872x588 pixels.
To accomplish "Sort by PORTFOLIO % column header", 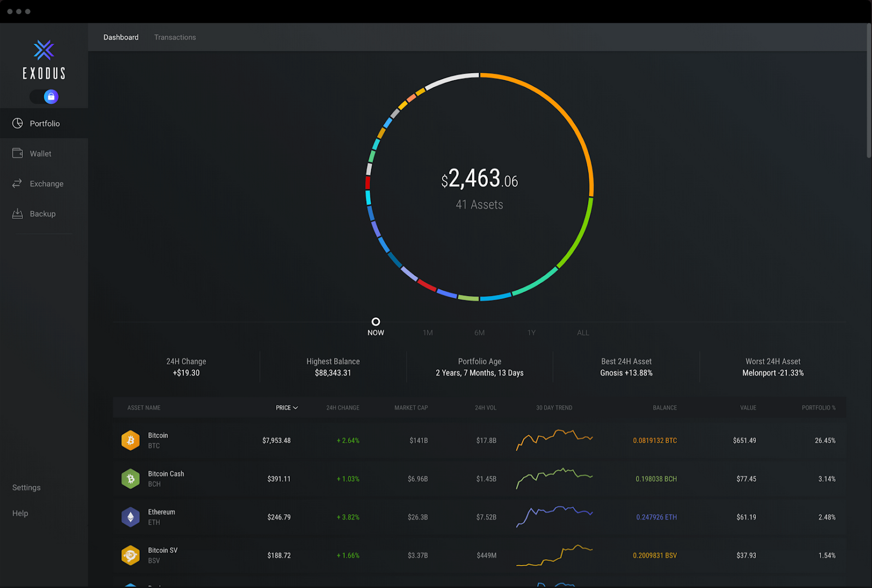I will tap(818, 408).
